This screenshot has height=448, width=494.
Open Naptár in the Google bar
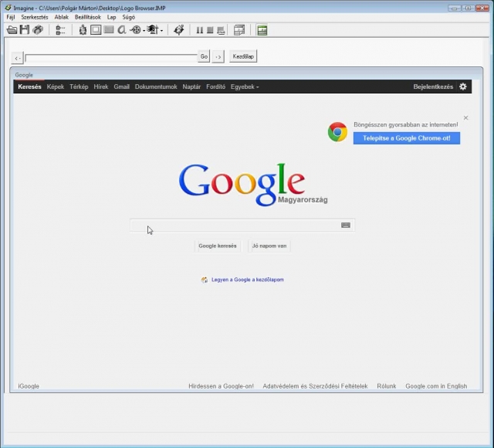click(x=191, y=87)
